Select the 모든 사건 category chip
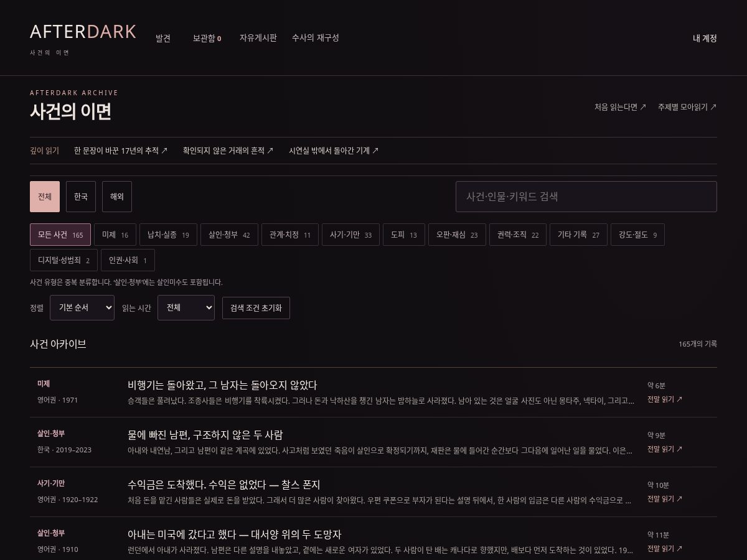Viewport: 747px width, 560px height. pos(60,235)
